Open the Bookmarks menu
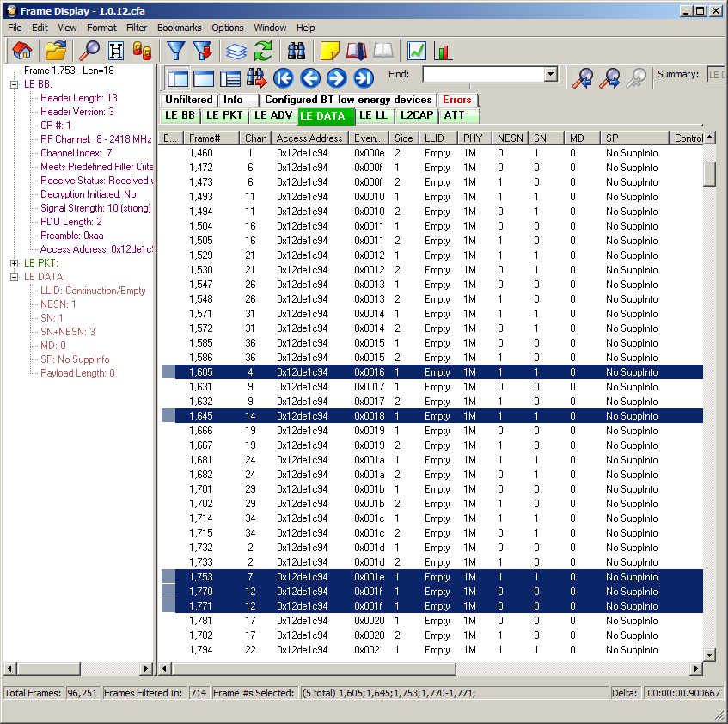Image resolution: width=728 pixels, height=724 pixels. point(180,28)
